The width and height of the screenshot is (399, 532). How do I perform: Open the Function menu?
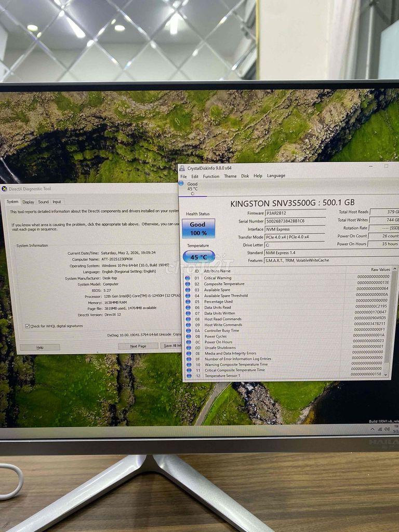(211, 177)
